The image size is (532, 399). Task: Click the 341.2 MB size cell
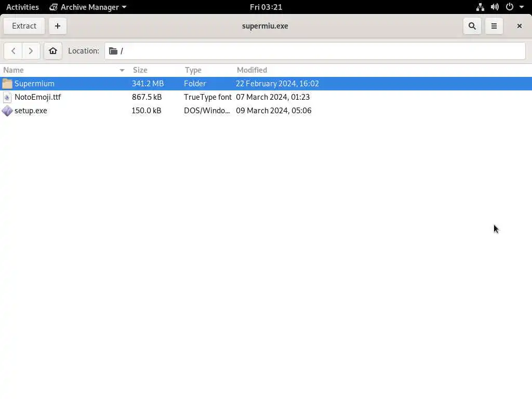[148, 84]
